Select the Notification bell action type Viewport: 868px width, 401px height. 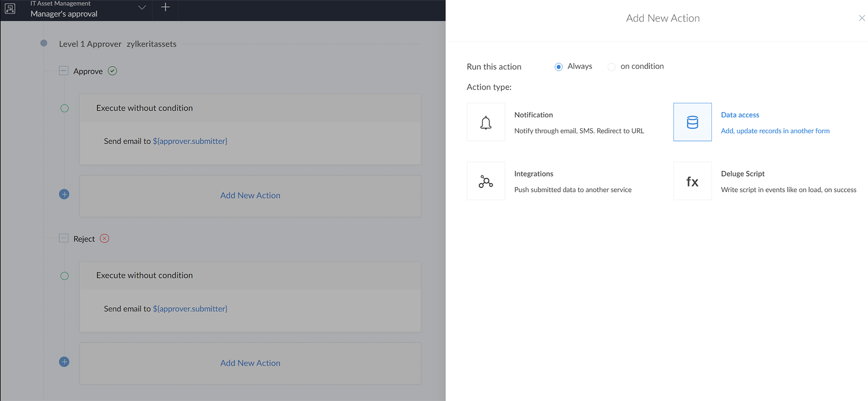point(486,122)
